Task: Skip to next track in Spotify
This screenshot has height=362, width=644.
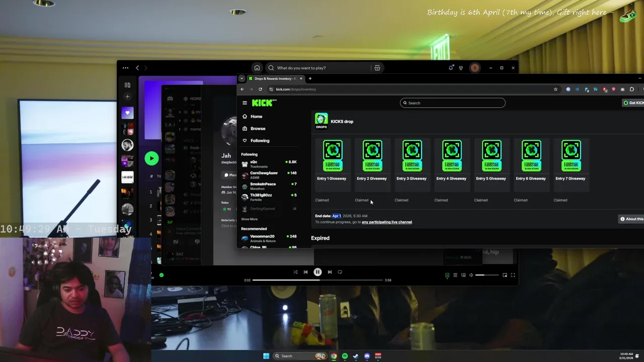Action: [x=330, y=272]
